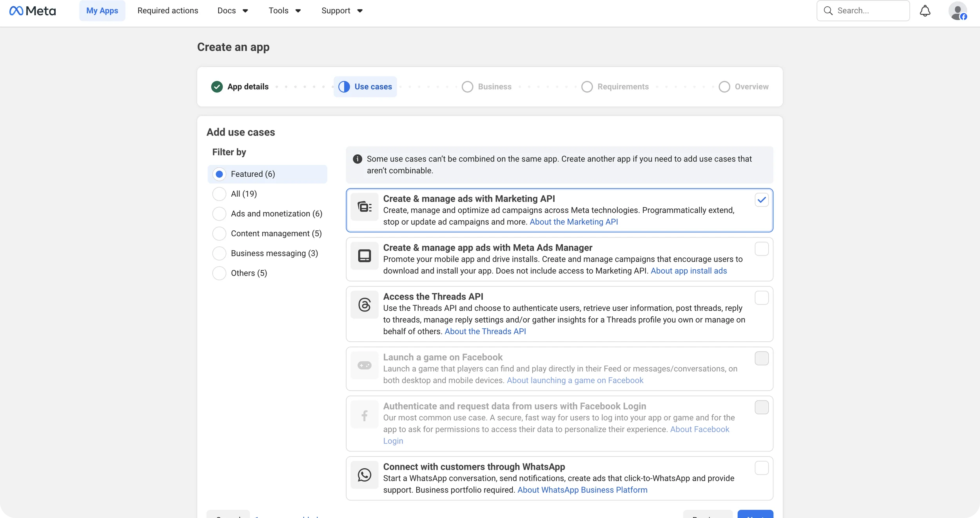Image resolution: width=980 pixels, height=518 pixels.
Task: Select the Use cases step
Action: tap(365, 87)
